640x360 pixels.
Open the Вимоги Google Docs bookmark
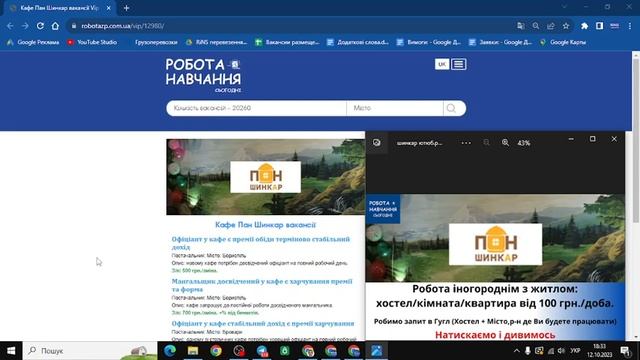[x=429, y=42]
